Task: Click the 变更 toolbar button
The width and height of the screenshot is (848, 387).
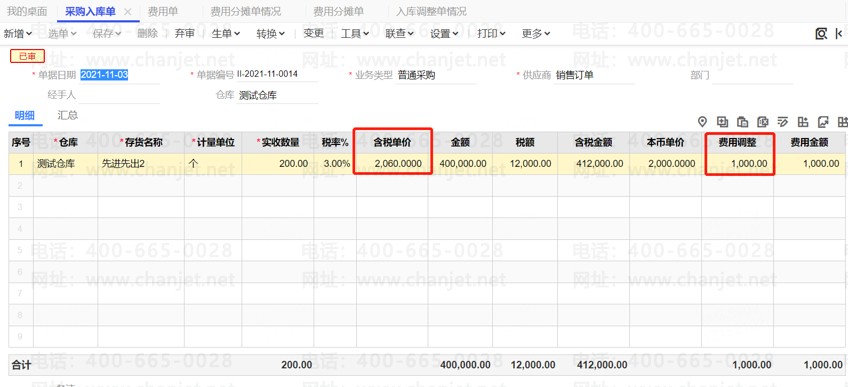Action: tap(314, 34)
